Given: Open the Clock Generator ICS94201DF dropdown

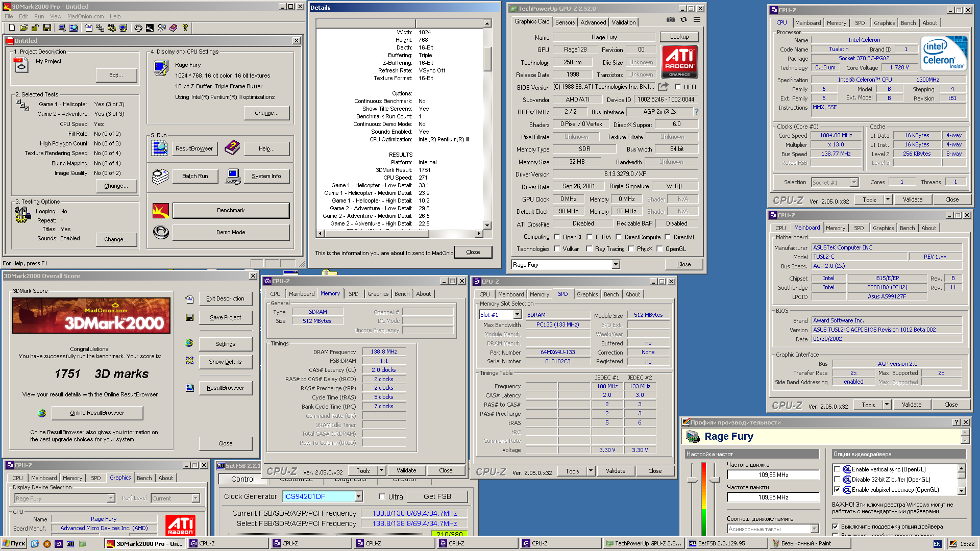Looking at the screenshot, I should coord(359,496).
